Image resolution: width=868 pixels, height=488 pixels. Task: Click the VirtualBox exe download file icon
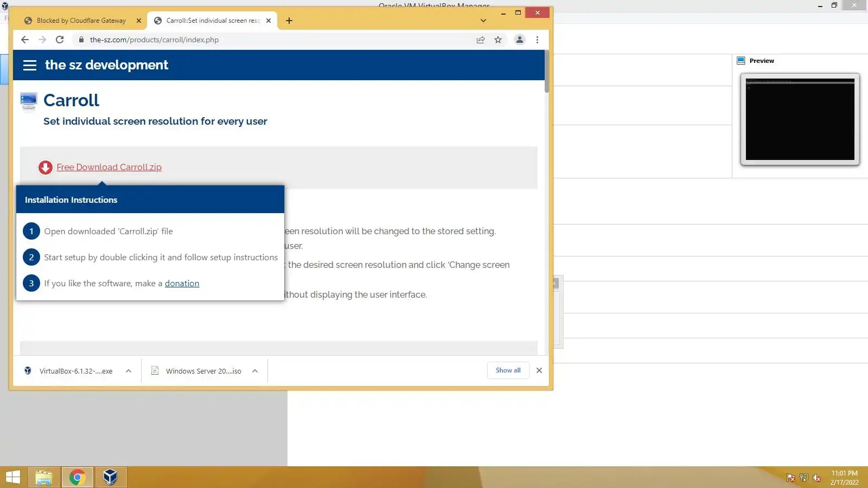(28, 371)
